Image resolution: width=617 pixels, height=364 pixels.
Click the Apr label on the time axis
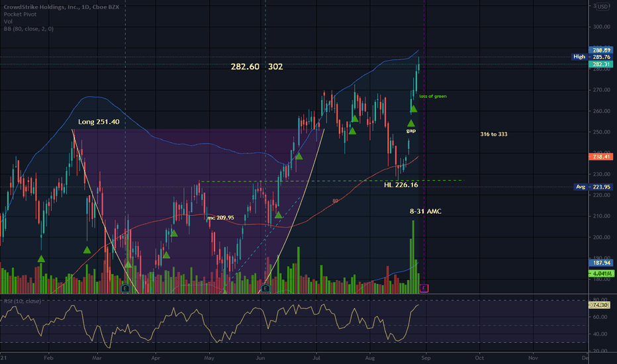click(x=156, y=357)
